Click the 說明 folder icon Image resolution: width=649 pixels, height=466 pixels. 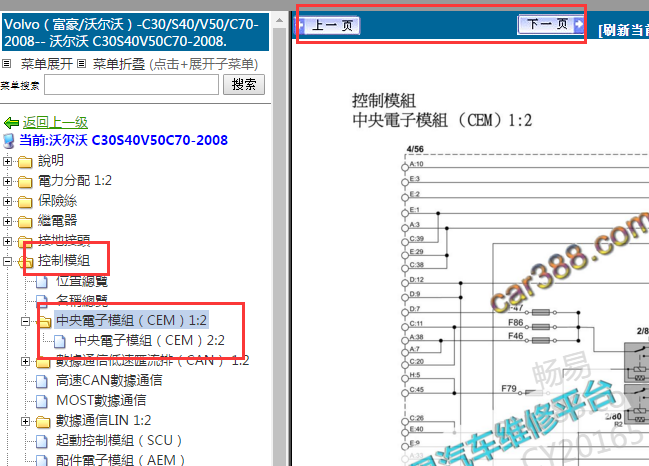click(x=25, y=161)
